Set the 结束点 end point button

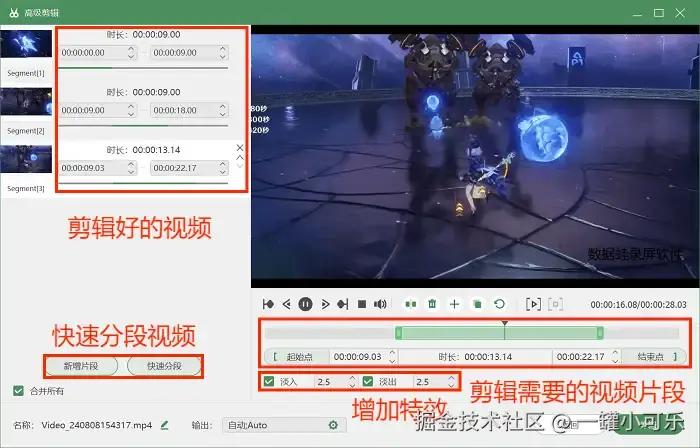(654, 357)
